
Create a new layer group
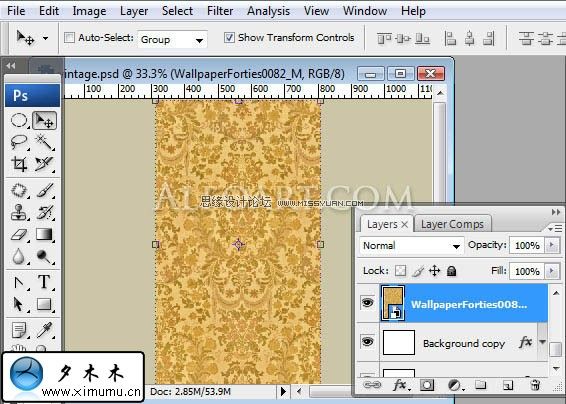coord(480,385)
